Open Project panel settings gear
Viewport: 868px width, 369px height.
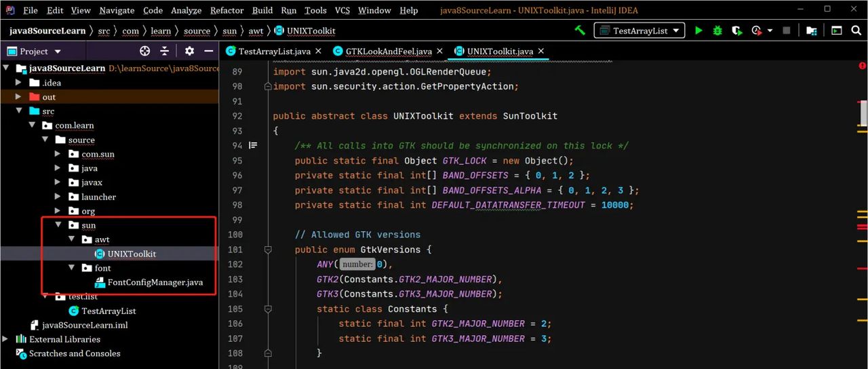[x=189, y=51]
